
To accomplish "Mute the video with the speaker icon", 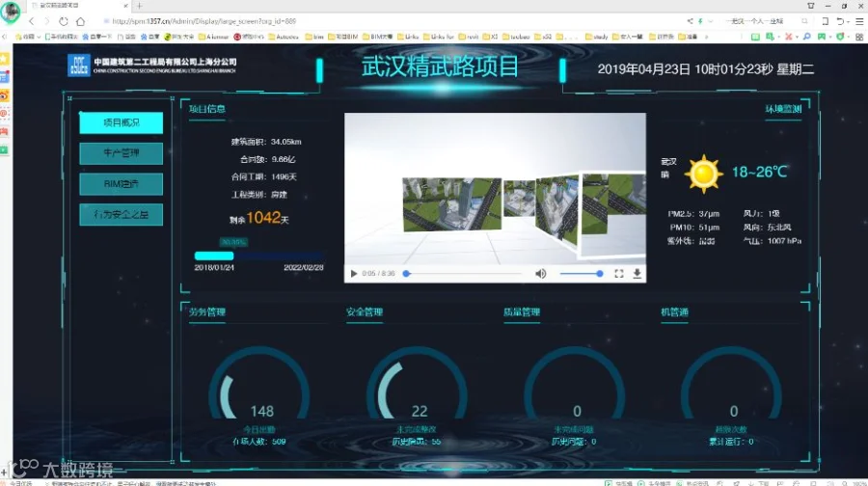I will point(541,274).
